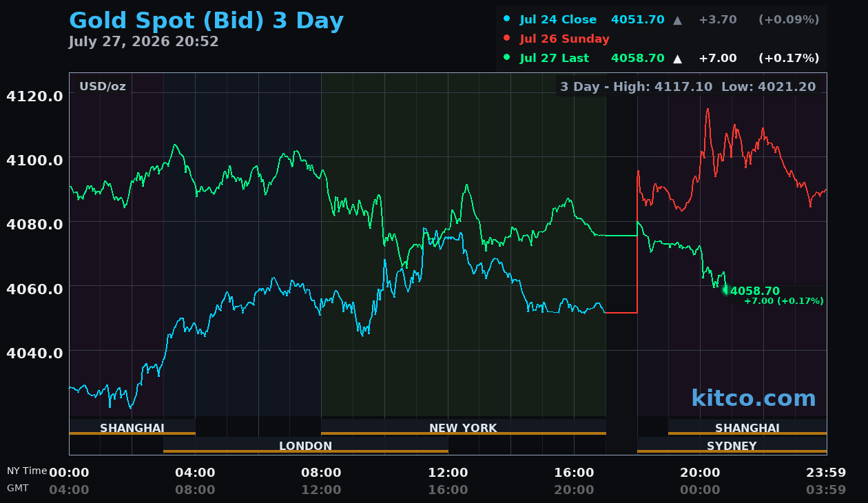The width and height of the screenshot is (868, 503).
Task: Click the white up triangle beside 4058.70
Action: coord(678,59)
